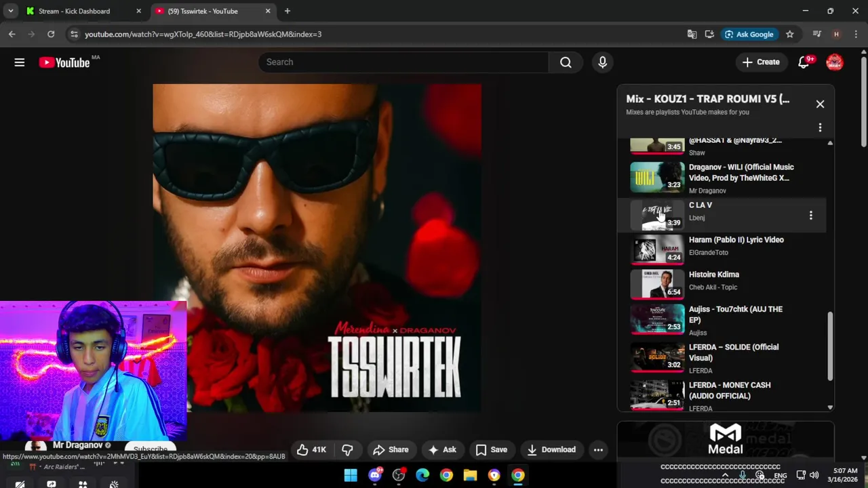
Task: Open the Mix playlist options menu
Action: click(820, 127)
